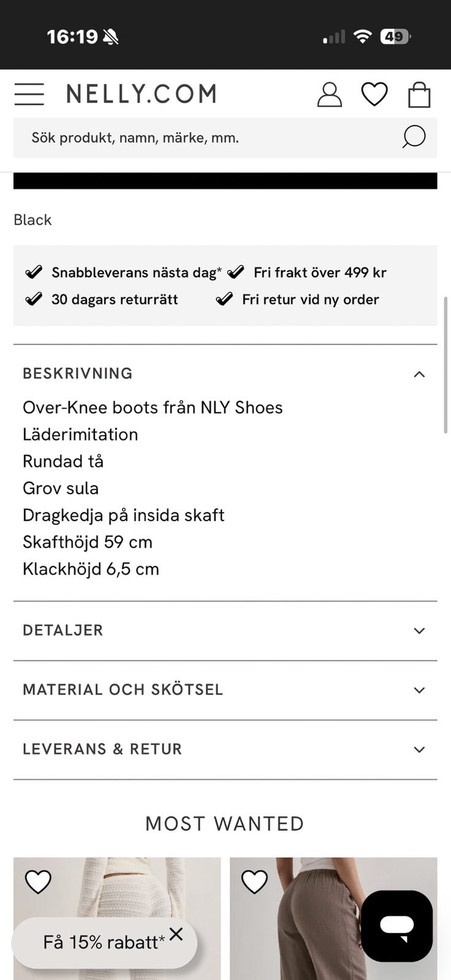Image resolution: width=451 pixels, height=980 pixels.
Task: Expand Leverans & Retur section
Action: [x=225, y=749]
